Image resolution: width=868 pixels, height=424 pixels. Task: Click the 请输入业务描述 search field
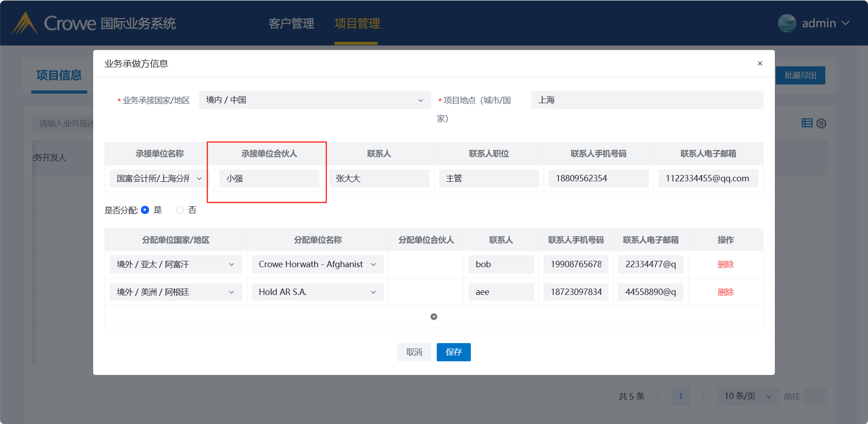(63, 124)
